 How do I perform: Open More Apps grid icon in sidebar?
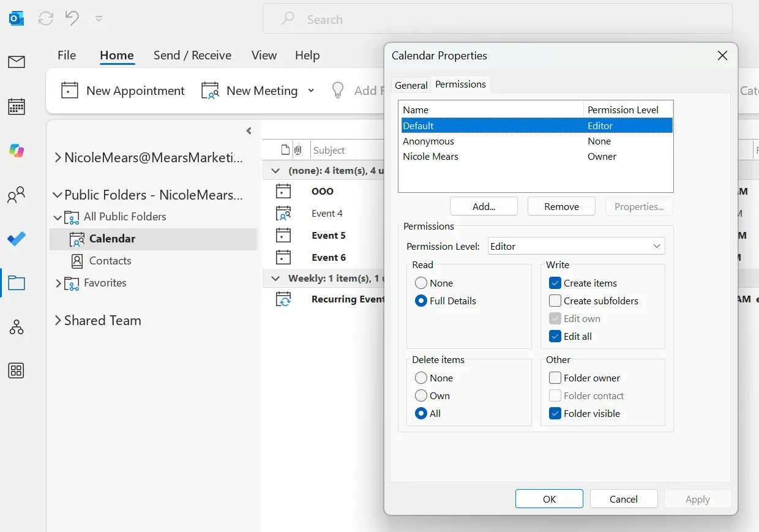17,370
